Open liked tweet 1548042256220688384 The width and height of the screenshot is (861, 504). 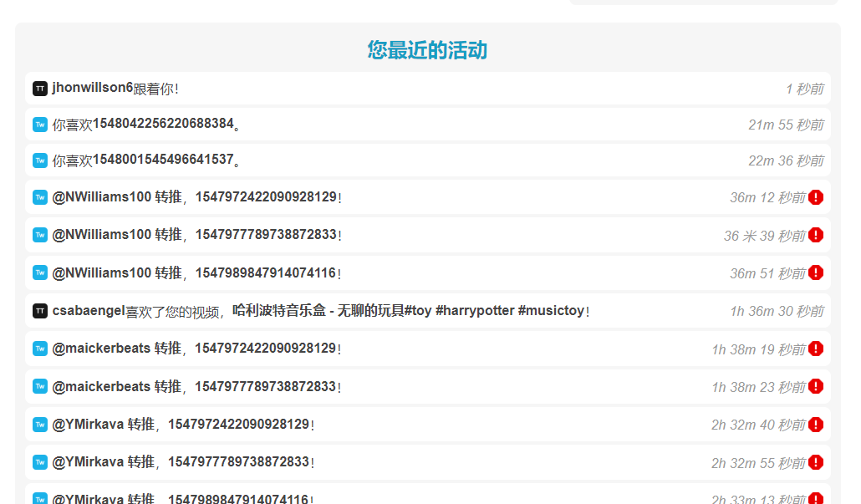162,124
